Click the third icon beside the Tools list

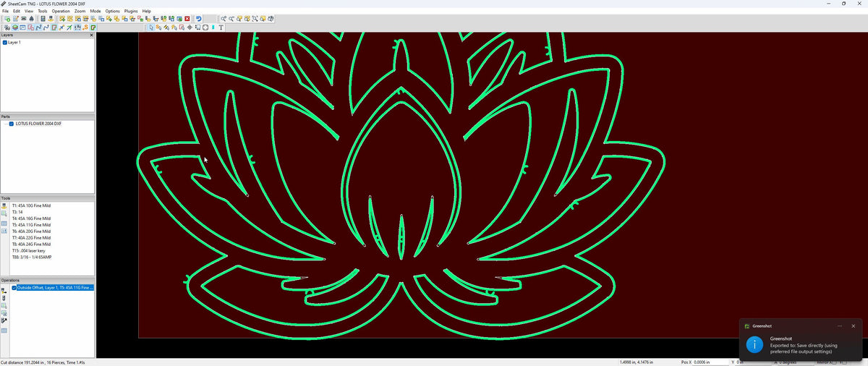(x=4, y=224)
